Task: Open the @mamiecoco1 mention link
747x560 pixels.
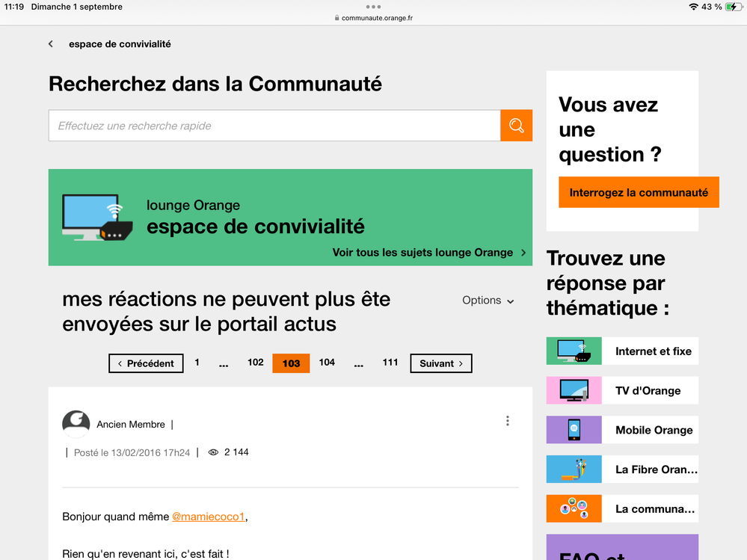Action: 208,517
